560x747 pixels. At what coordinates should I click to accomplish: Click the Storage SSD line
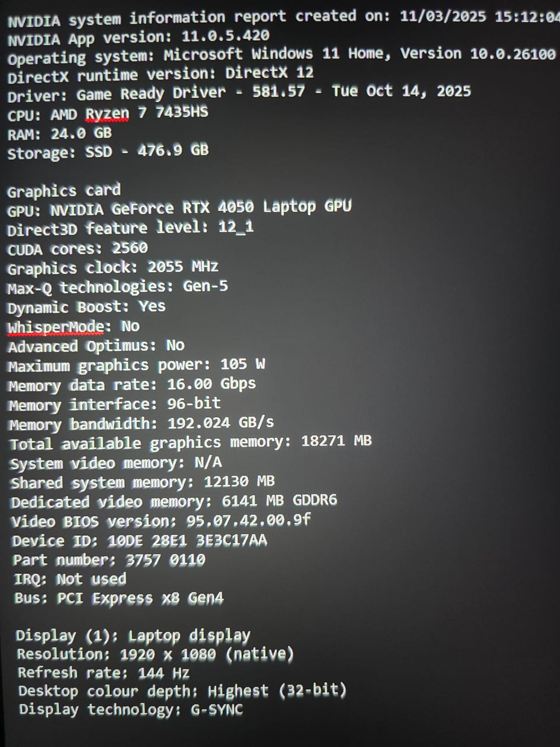tap(107, 152)
